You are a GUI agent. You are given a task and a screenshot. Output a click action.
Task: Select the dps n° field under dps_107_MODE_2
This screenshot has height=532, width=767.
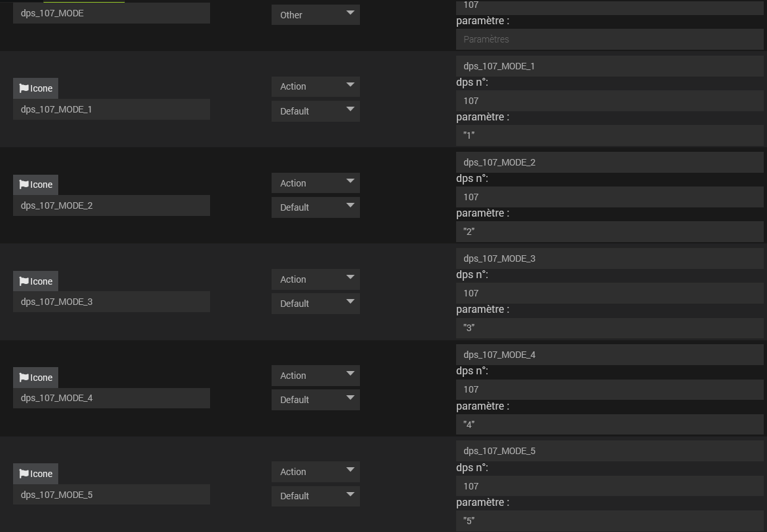pyautogui.click(x=609, y=197)
